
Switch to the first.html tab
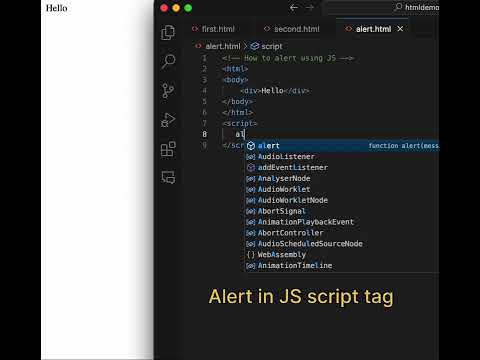pyautogui.click(x=218, y=29)
